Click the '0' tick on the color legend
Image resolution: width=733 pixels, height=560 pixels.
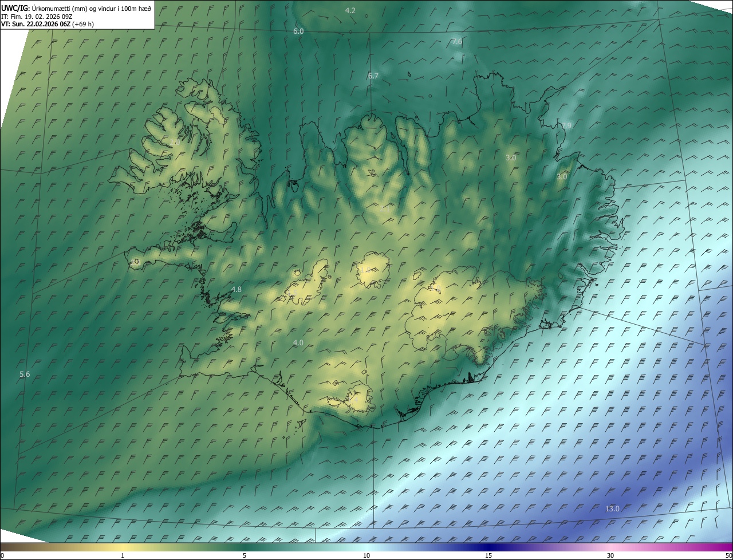tap(2, 555)
